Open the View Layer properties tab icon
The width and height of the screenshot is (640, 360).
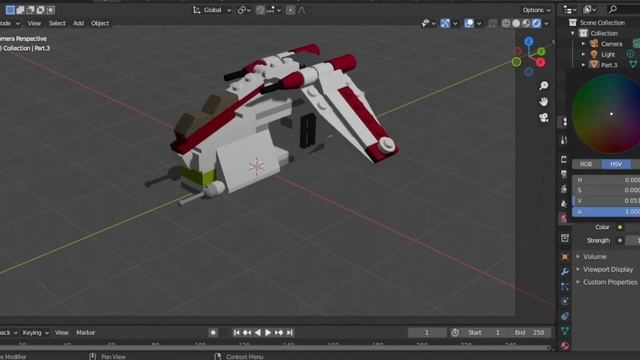(564, 189)
